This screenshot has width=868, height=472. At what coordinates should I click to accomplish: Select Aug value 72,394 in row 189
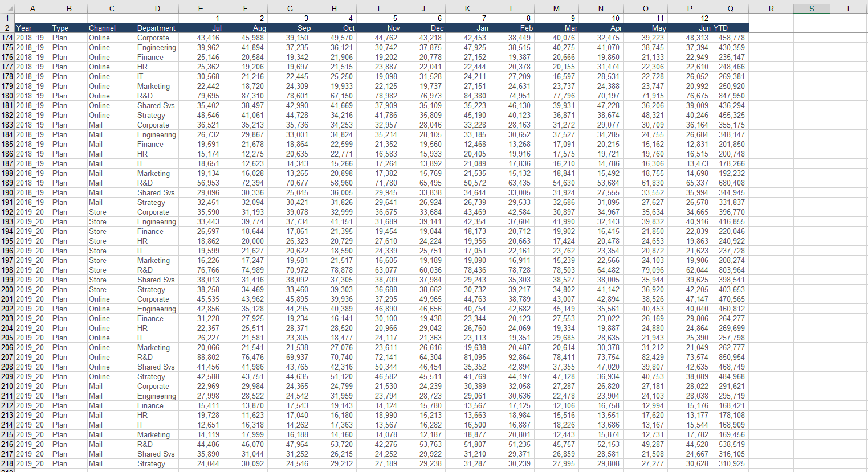(245, 183)
